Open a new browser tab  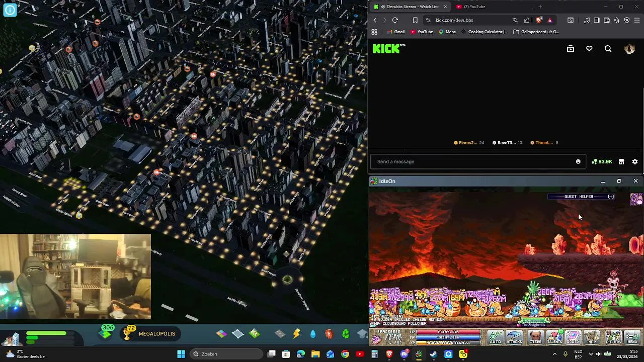pos(540,7)
